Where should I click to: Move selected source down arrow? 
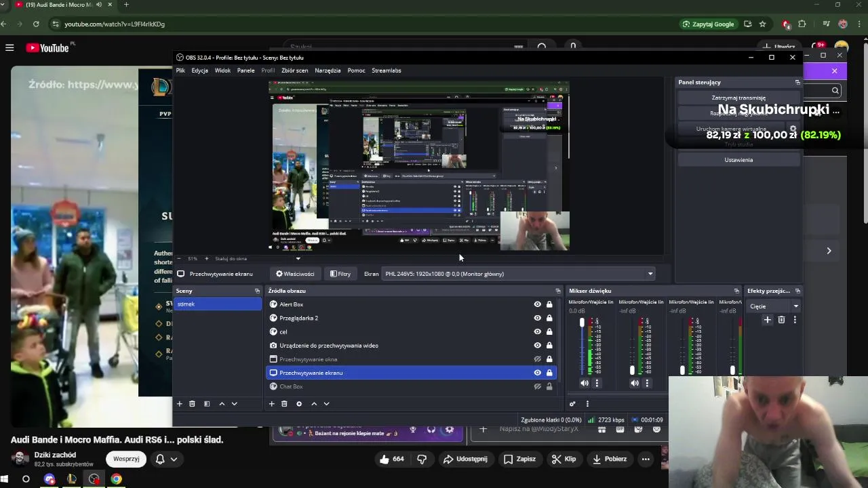click(326, 404)
